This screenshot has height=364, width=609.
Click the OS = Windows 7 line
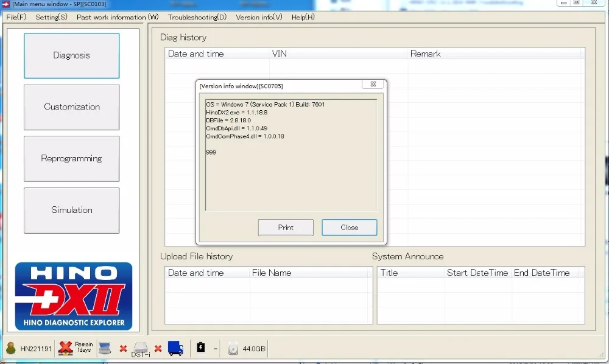[x=266, y=104]
